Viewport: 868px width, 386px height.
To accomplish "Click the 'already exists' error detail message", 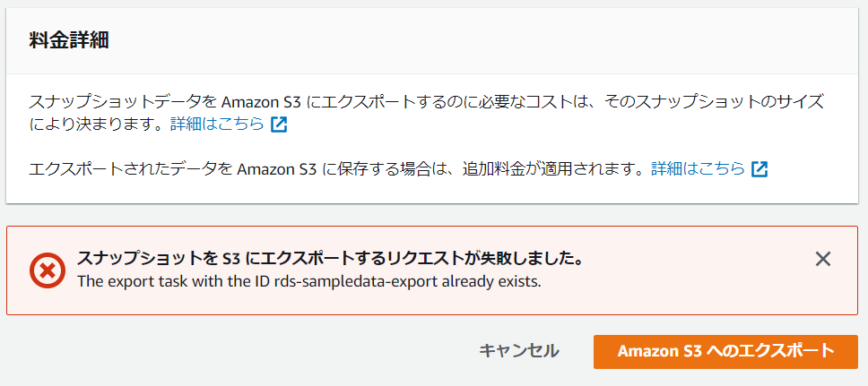I will click(x=308, y=282).
